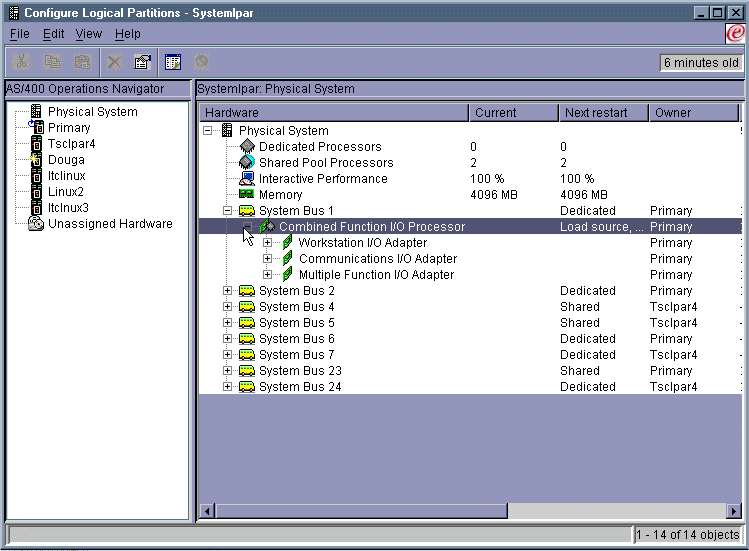Click Multiple Function I/O Adapter card icon

click(x=288, y=275)
